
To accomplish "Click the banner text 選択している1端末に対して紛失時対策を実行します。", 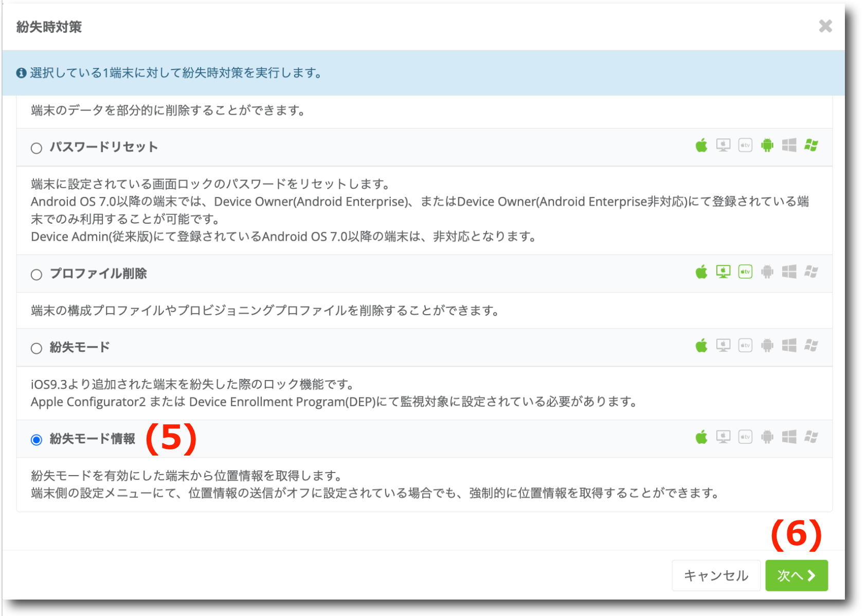I will click(x=176, y=73).
